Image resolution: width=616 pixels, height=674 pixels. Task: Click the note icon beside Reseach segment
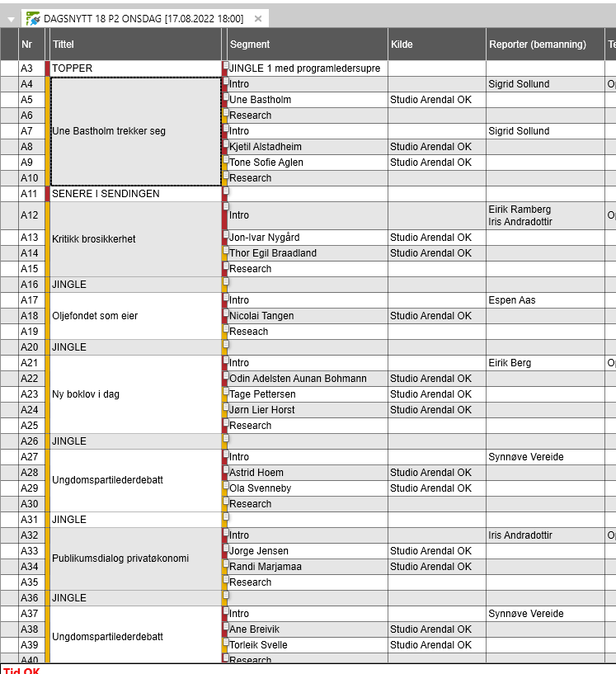pos(225,328)
